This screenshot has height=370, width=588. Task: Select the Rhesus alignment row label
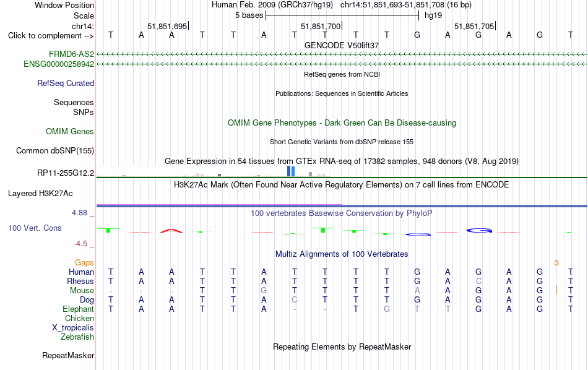click(x=80, y=281)
